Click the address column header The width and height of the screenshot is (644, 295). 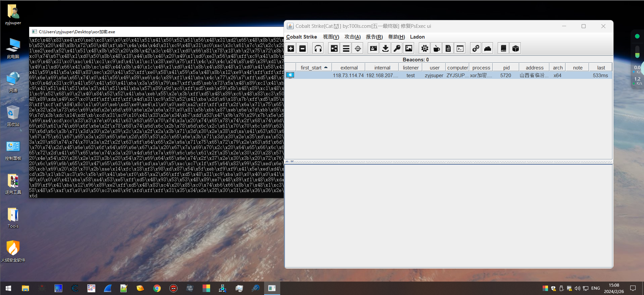534,67
